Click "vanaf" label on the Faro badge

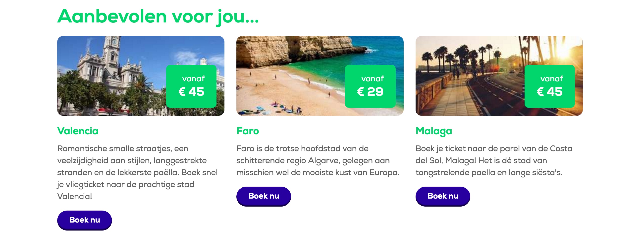pos(372,79)
